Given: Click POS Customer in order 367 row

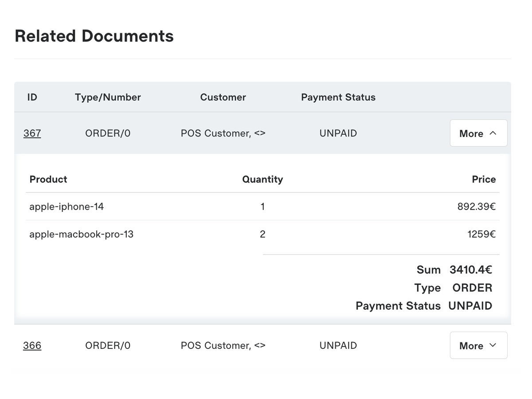Looking at the screenshot, I should [x=223, y=133].
